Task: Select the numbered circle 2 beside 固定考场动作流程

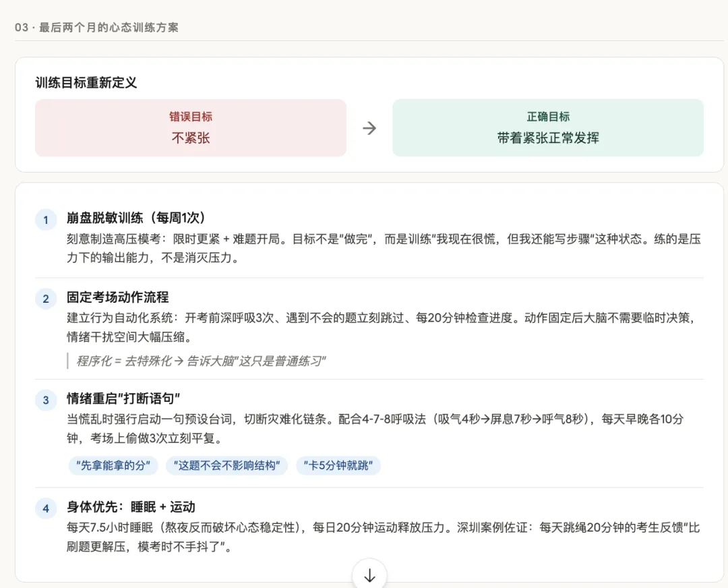Action: [x=45, y=299]
